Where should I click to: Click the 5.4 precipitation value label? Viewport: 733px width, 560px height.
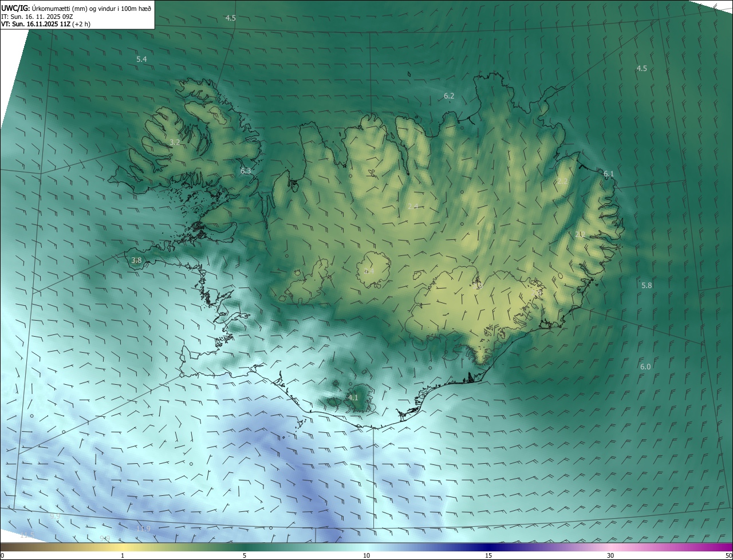141,60
